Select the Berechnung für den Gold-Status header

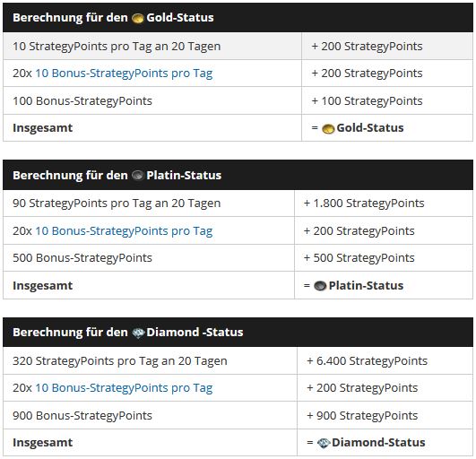coord(238,18)
